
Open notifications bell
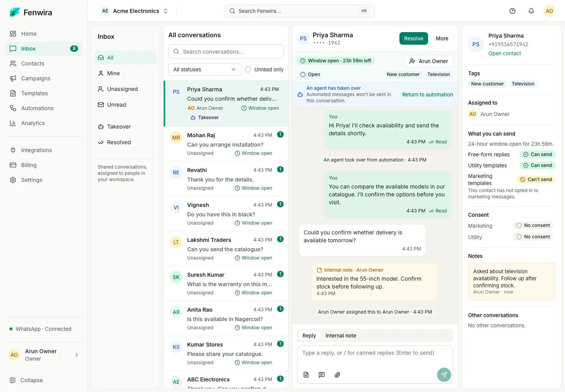[x=531, y=11]
